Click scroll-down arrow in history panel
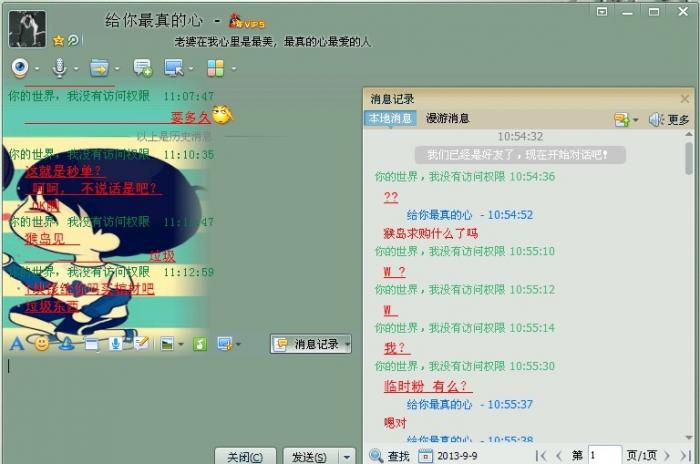Image resolution: width=700 pixels, height=464 pixels. pos(689,438)
